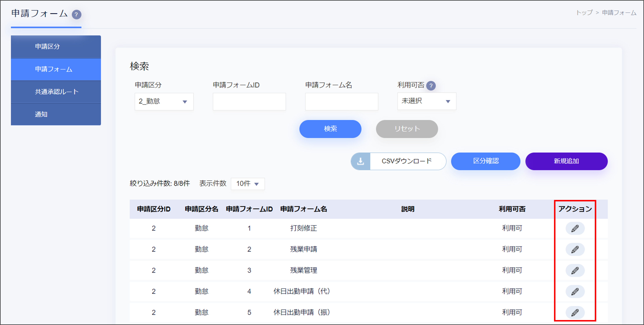The height and width of the screenshot is (325, 644).
Task: Click the 休日出勤申請（代） form name cell
Action: click(x=302, y=291)
